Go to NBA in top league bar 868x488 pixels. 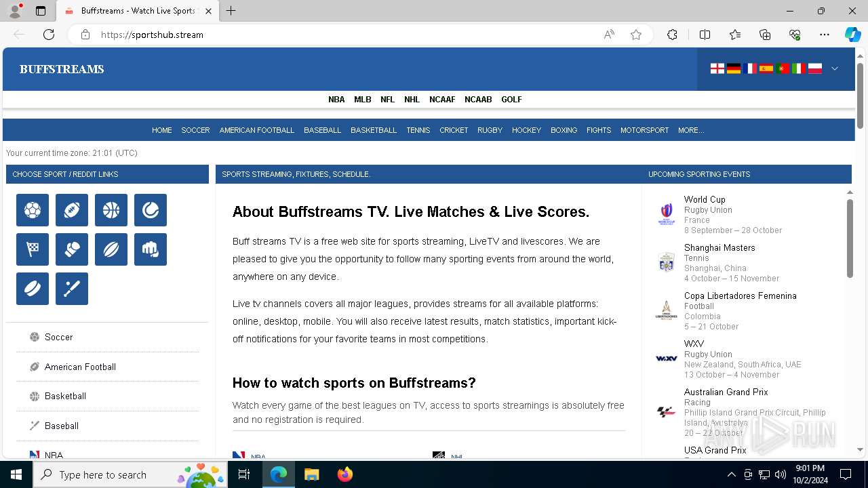point(336,99)
